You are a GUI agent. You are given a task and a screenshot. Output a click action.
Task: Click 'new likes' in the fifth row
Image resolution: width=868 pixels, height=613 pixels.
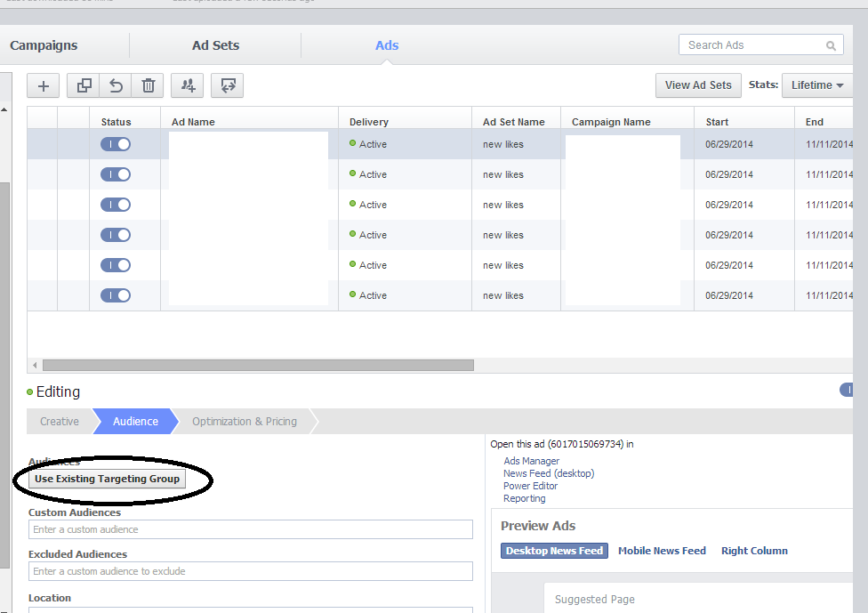click(502, 265)
